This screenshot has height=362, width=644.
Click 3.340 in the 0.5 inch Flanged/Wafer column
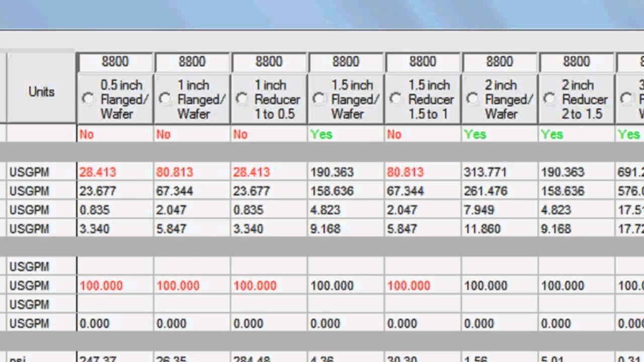click(x=94, y=229)
